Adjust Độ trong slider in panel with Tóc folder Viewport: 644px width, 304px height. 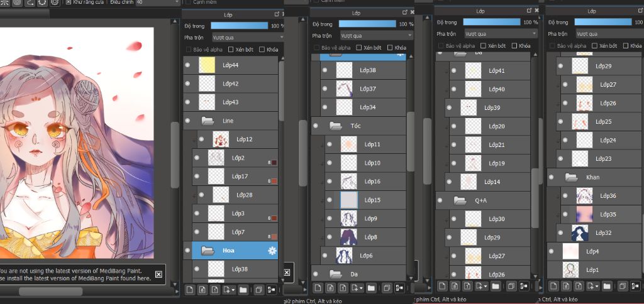[367, 24]
